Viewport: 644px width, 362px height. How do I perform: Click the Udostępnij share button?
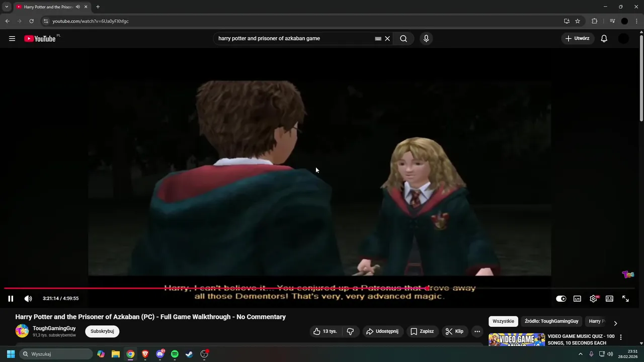tap(382, 331)
